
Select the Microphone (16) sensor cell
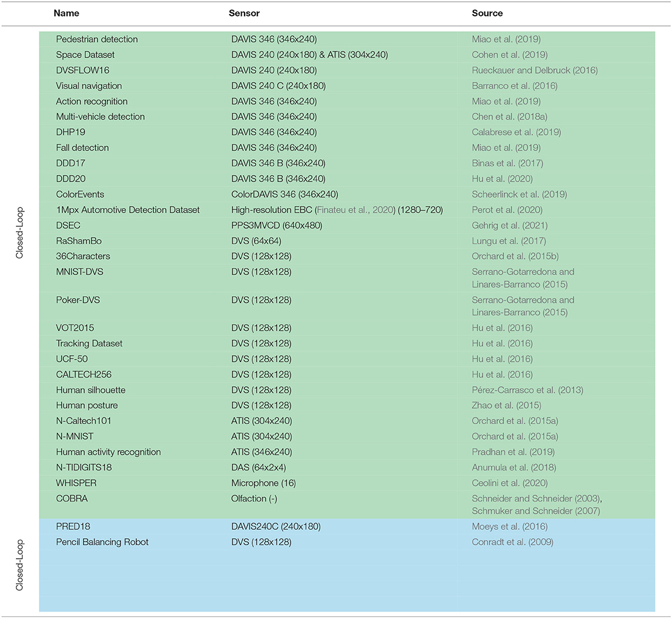coord(263,483)
